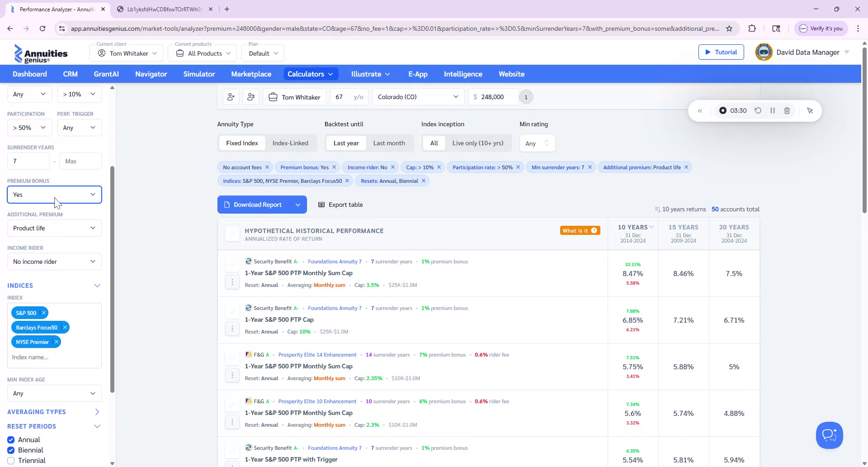Viewport: 868px width, 467px height.
Task: Open the Prosperity Elite 14 Enhancement link
Action: pyautogui.click(x=317, y=355)
